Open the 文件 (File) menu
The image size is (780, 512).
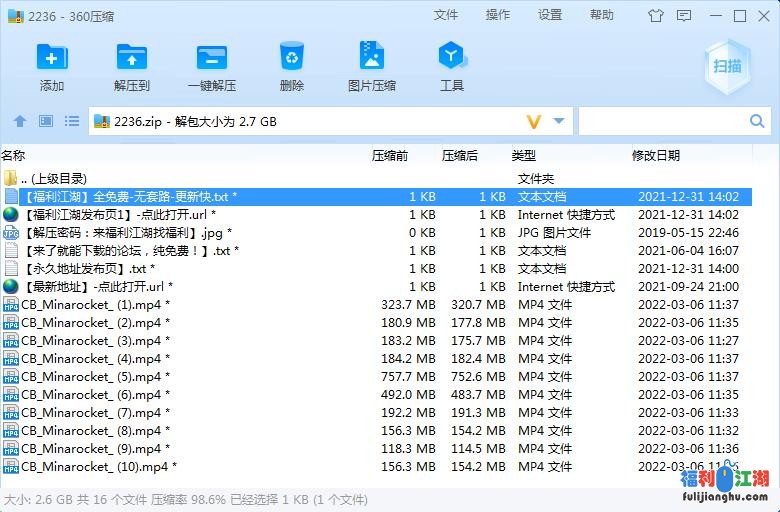click(x=446, y=15)
